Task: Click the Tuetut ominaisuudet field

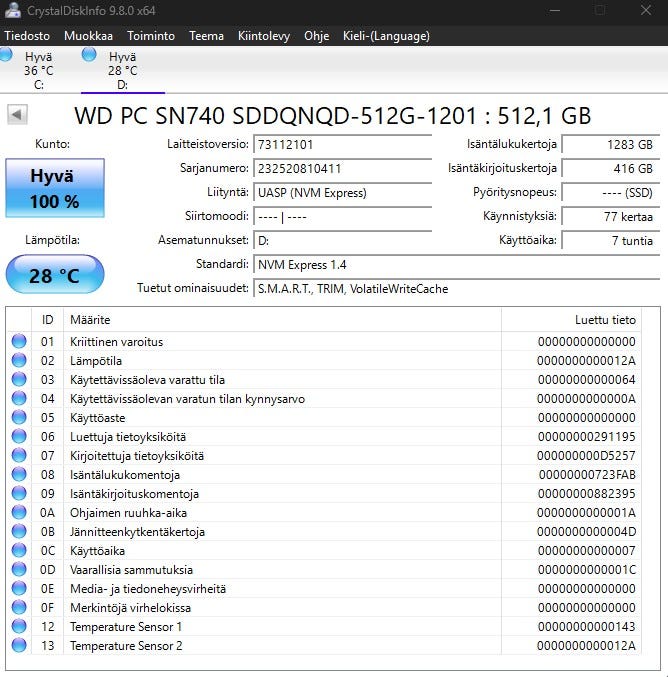Action: point(457,289)
